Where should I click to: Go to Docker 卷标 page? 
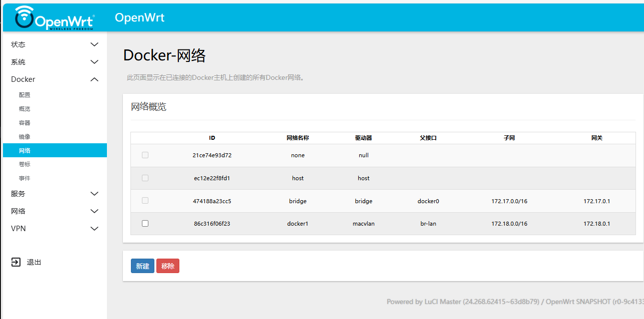pos(24,164)
